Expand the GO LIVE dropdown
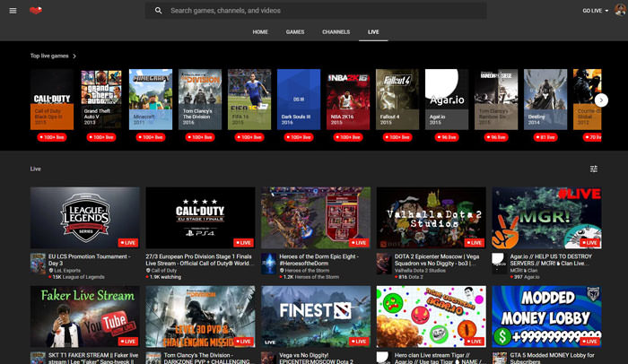 point(596,11)
